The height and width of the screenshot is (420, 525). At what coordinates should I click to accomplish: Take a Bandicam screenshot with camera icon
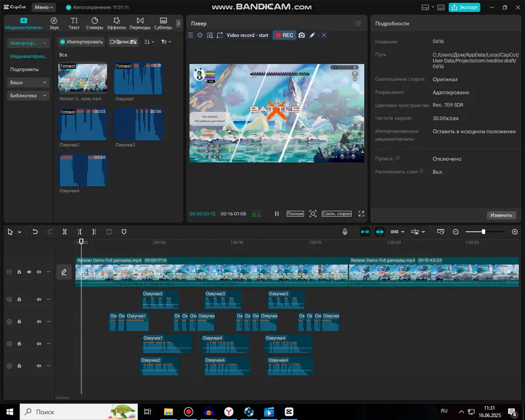[302, 35]
